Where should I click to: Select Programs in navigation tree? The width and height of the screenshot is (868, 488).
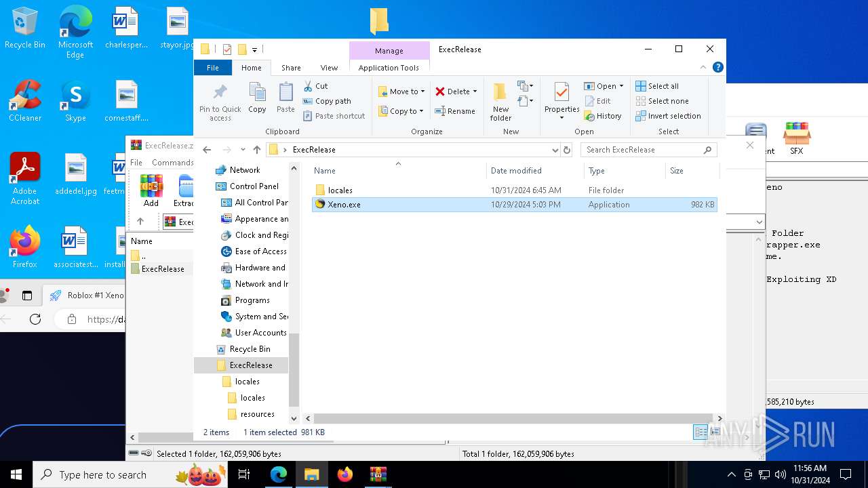pyautogui.click(x=252, y=300)
